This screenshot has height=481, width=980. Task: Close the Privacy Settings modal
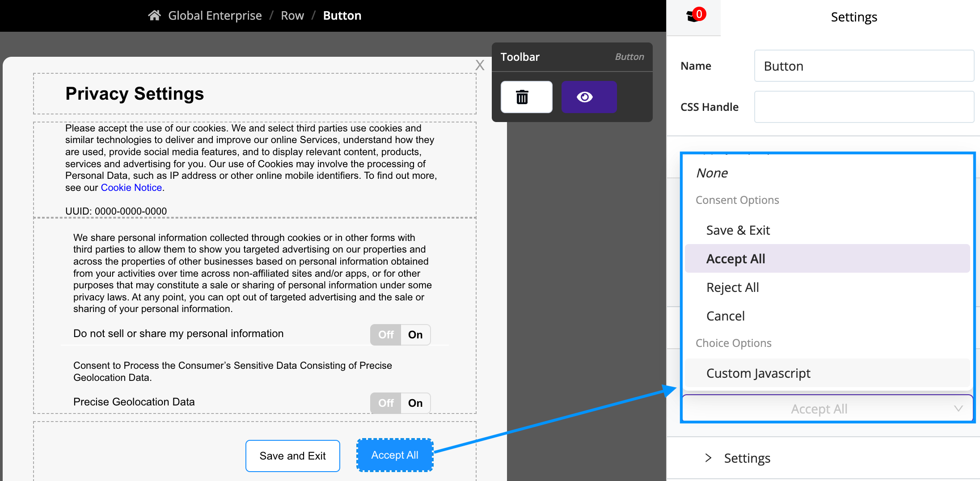point(480,65)
